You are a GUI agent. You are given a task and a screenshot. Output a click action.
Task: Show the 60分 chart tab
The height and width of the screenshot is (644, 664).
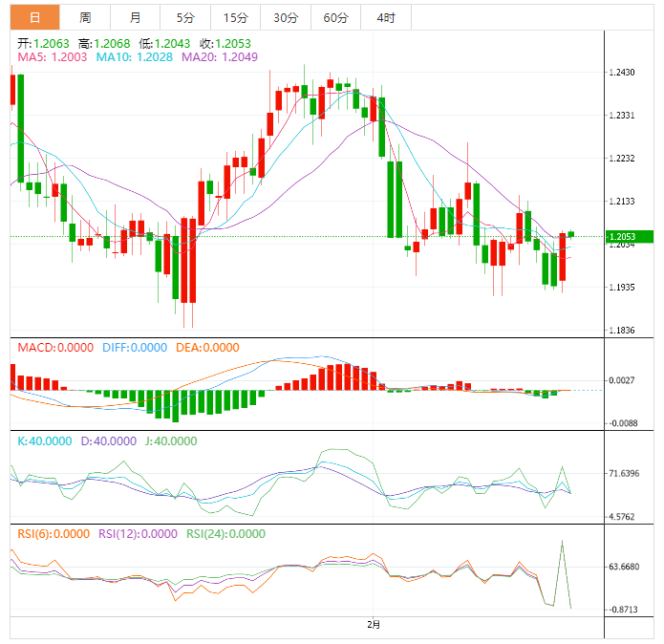coord(335,17)
